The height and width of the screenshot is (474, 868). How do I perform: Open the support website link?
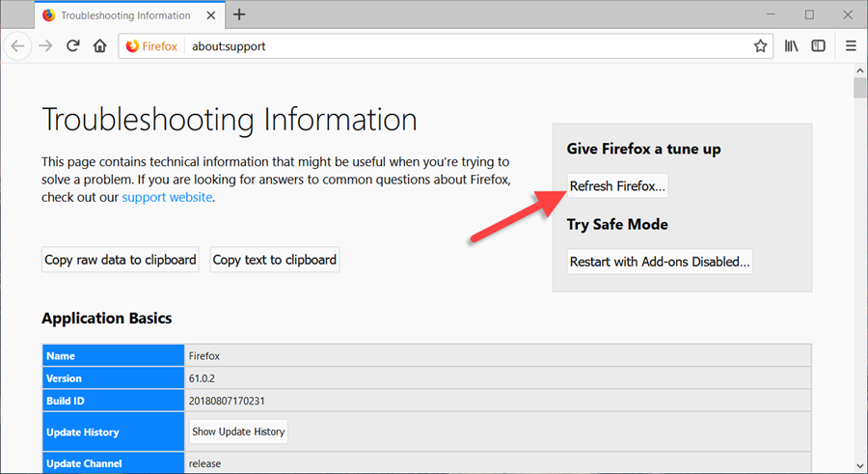click(x=168, y=197)
